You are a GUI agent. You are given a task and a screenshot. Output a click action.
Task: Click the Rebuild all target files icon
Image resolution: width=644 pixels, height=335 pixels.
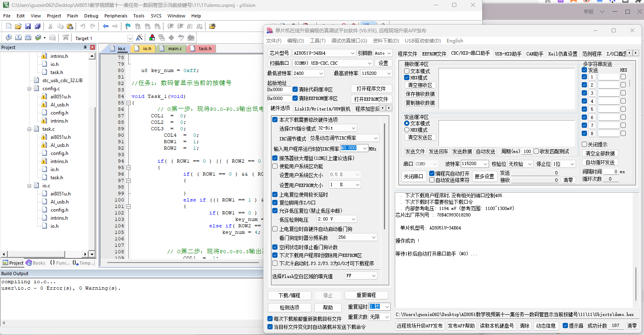[28, 38]
